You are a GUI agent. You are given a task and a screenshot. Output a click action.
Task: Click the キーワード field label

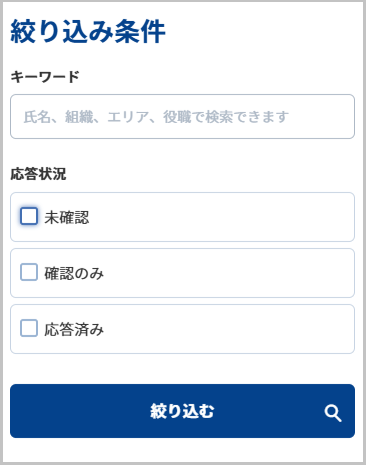[45, 77]
